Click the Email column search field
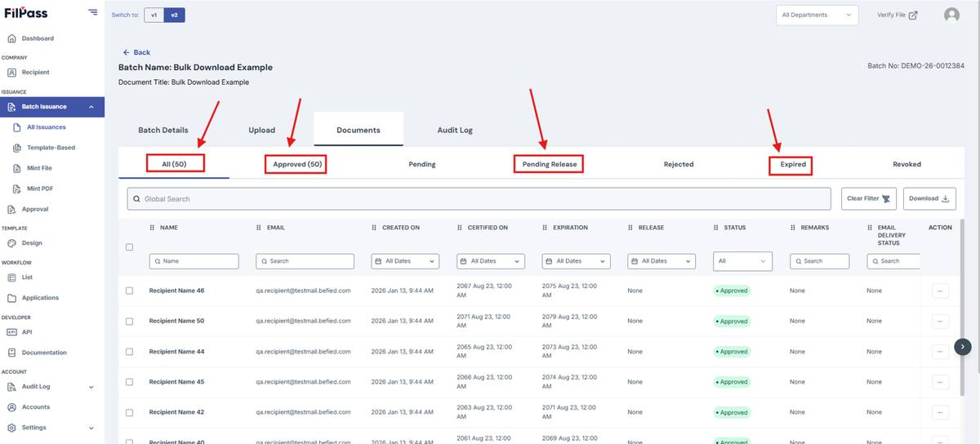Screen dimensions: 980x444 pyautogui.click(x=305, y=261)
